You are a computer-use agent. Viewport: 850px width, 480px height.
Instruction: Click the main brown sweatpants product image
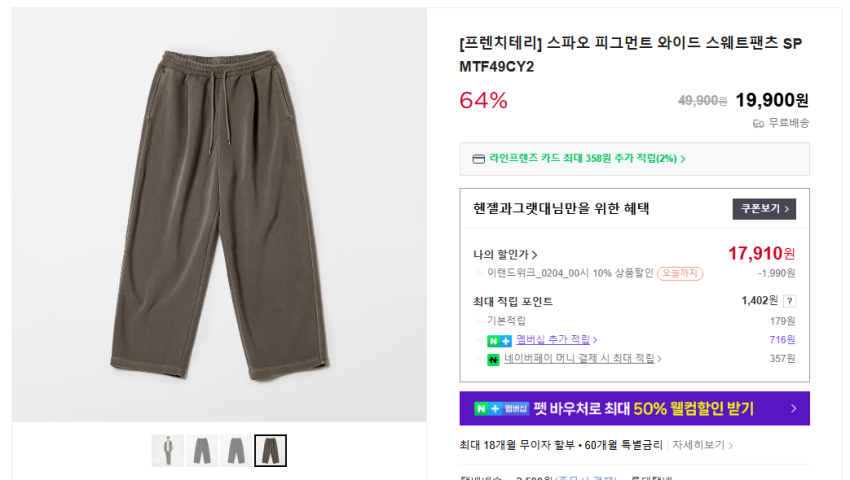click(x=219, y=215)
